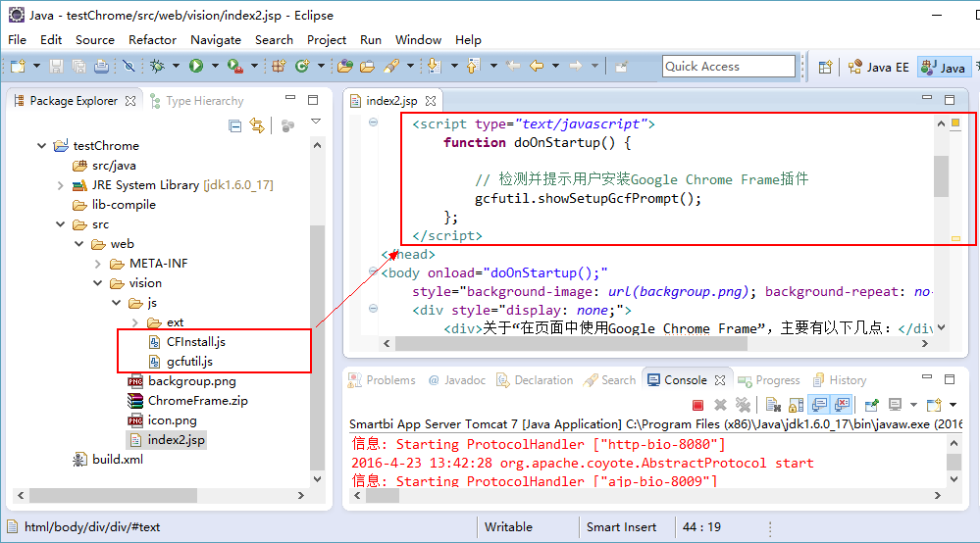
Task: Click the Back navigation arrow
Action: click(x=537, y=66)
